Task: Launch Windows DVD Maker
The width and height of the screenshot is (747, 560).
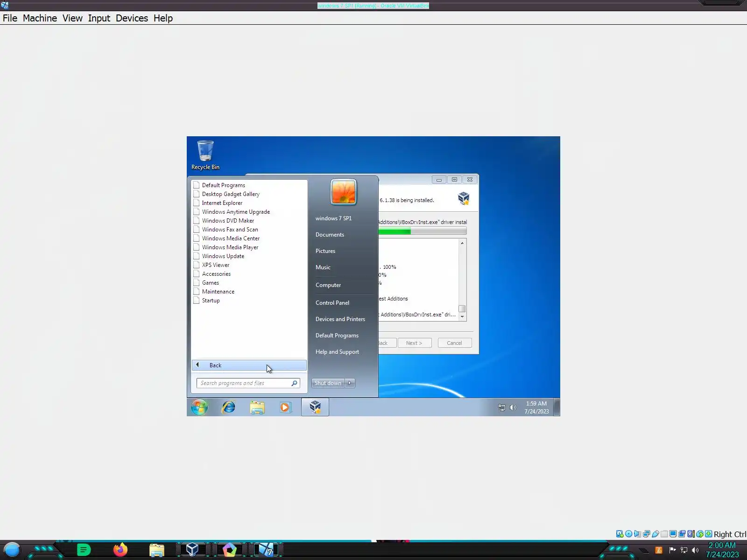Action: coord(228,221)
